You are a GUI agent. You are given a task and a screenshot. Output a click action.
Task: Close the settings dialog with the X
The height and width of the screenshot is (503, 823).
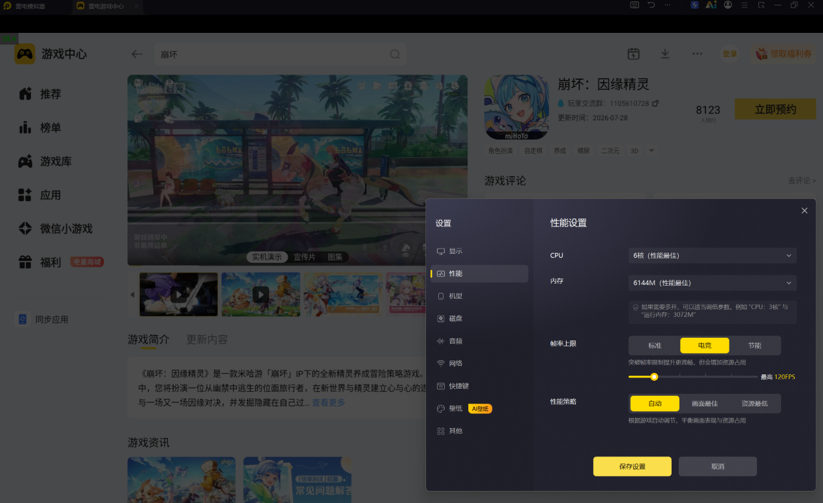[804, 211]
